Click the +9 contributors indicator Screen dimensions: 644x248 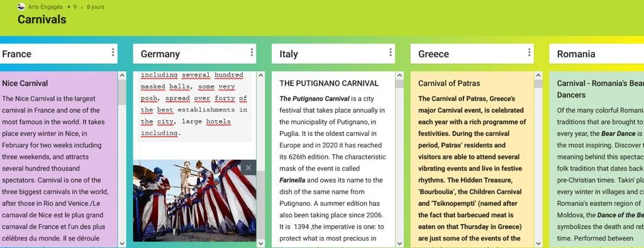pos(72,7)
